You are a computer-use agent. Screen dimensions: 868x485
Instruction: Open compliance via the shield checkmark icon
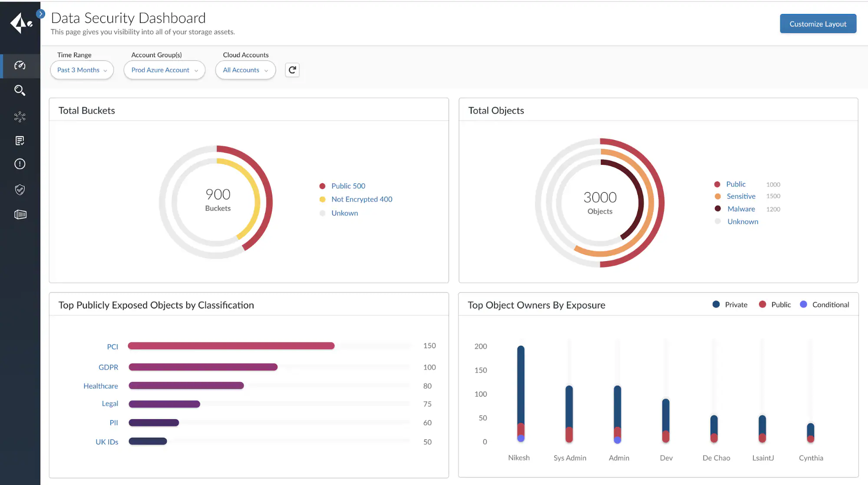point(20,189)
